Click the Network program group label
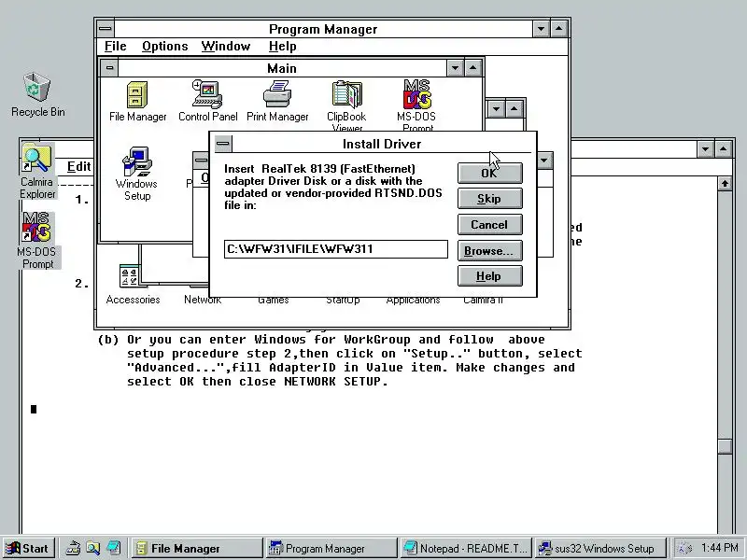 (203, 300)
